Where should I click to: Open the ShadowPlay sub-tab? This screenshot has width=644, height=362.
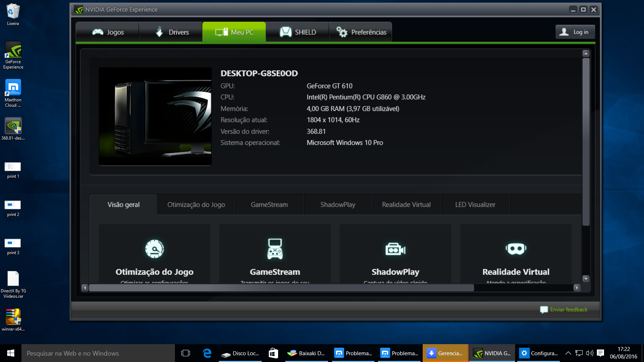338,205
